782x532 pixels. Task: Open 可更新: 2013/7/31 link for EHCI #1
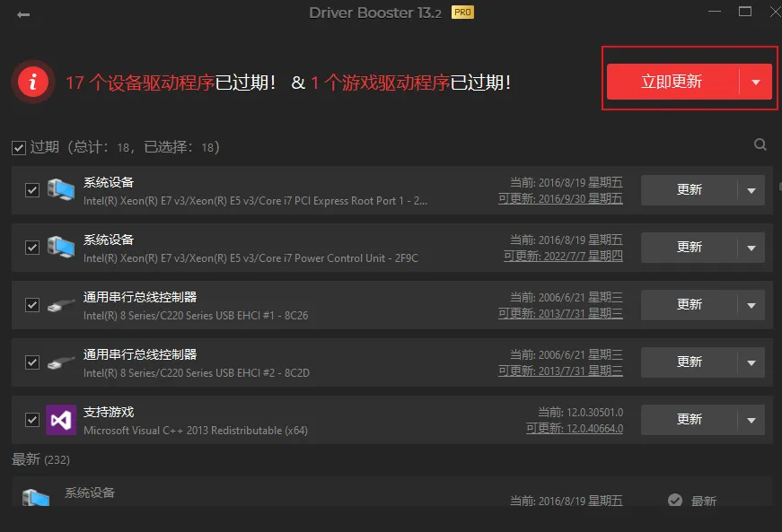coord(560,313)
